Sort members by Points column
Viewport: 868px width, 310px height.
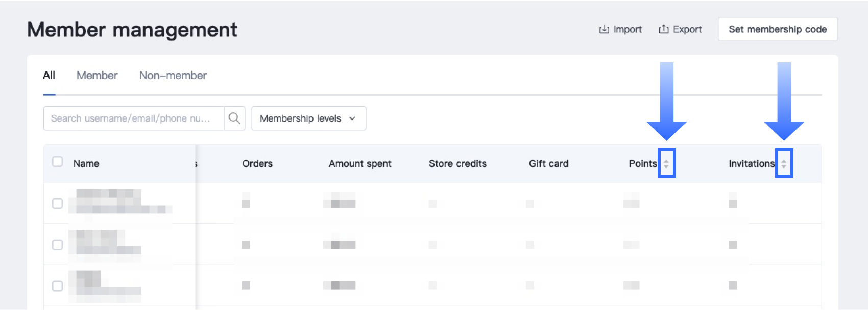pos(666,163)
